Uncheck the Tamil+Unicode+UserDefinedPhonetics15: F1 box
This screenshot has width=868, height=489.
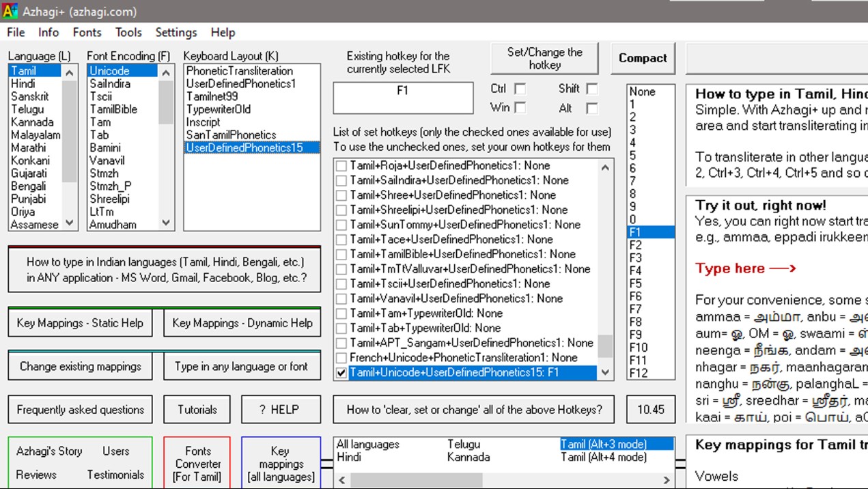pyautogui.click(x=341, y=373)
